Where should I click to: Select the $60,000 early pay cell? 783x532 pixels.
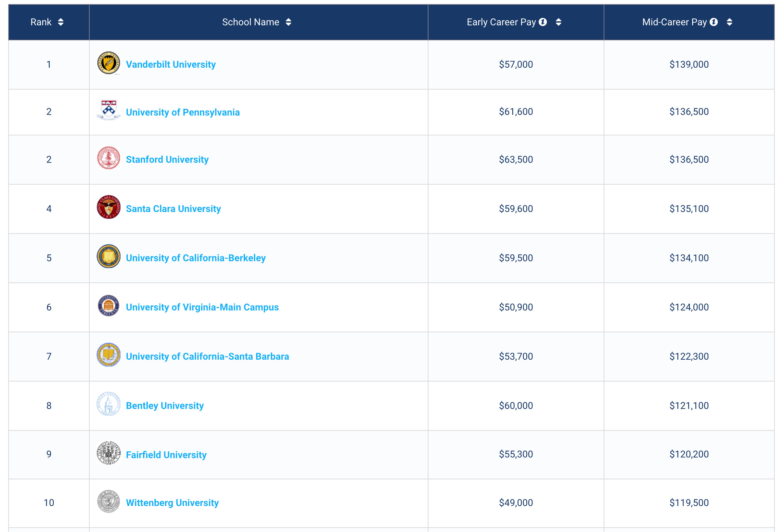[x=516, y=406]
